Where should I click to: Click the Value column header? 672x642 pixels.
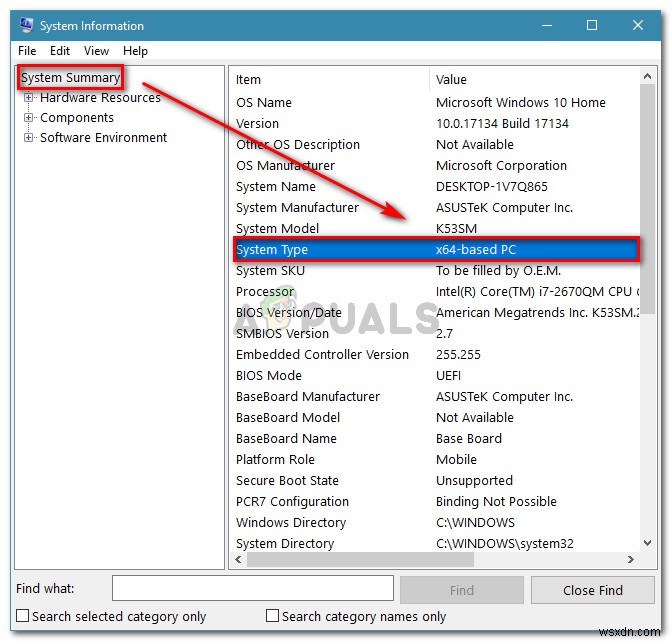click(534, 80)
